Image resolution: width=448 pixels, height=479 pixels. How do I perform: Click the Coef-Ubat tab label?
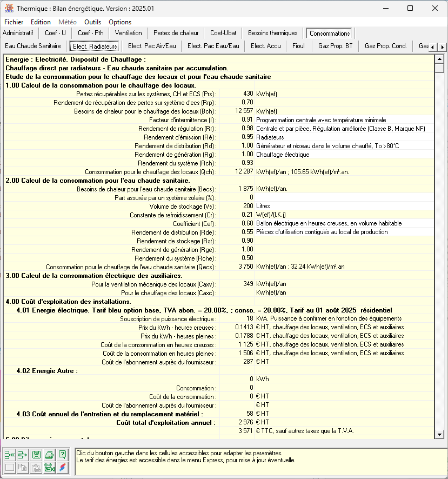[223, 33]
